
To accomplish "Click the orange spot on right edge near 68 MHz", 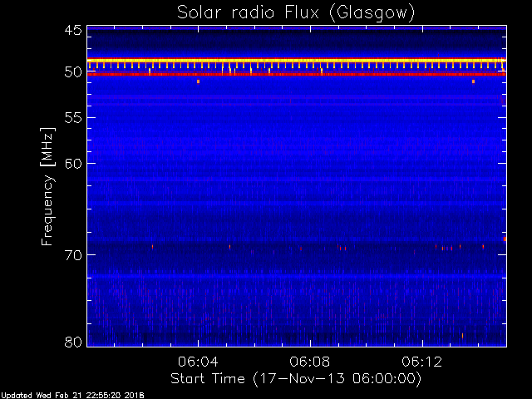I will pyautogui.click(x=505, y=239).
